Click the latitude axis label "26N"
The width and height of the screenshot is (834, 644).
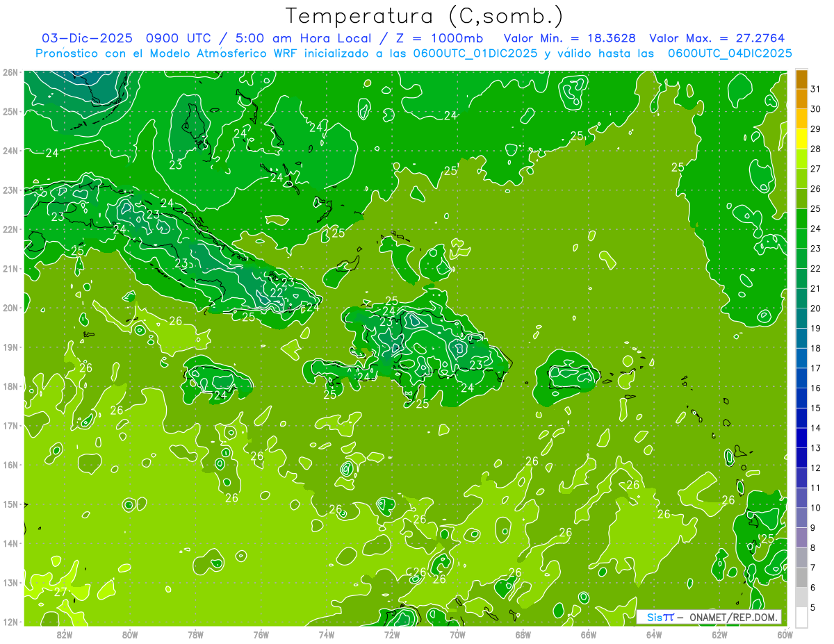click(x=10, y=72)
